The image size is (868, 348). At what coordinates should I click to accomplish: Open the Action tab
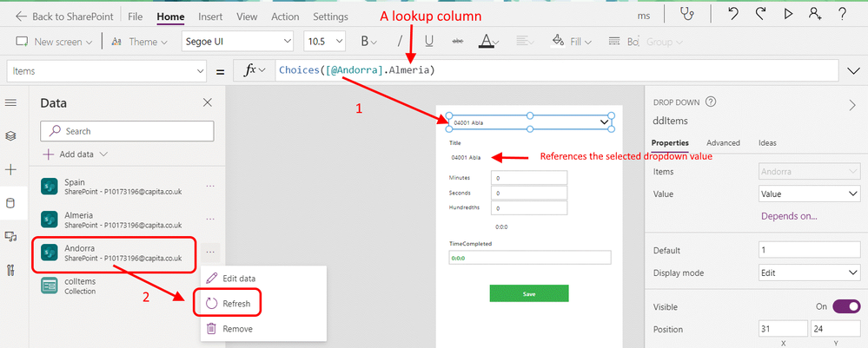285,16
